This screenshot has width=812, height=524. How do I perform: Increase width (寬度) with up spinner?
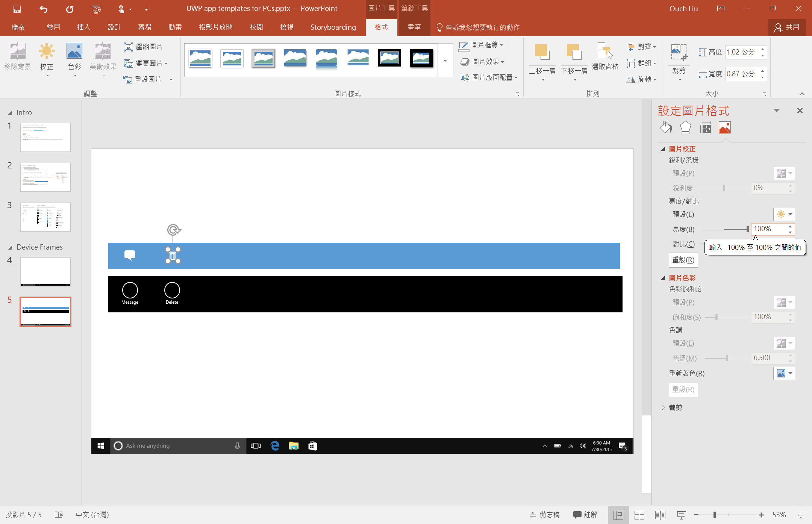pos(762,71)
